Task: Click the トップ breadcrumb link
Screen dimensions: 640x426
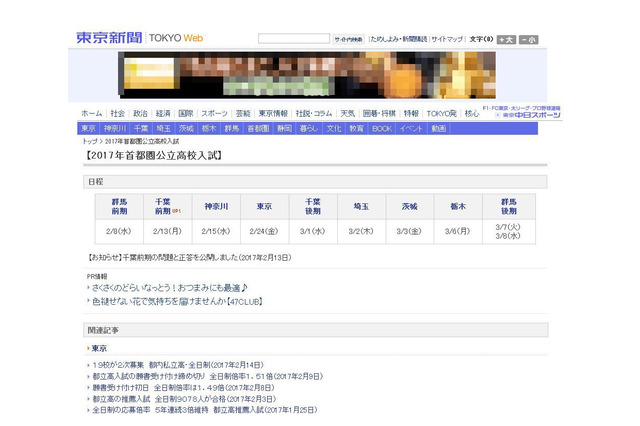Action: [x=90, y=141]
